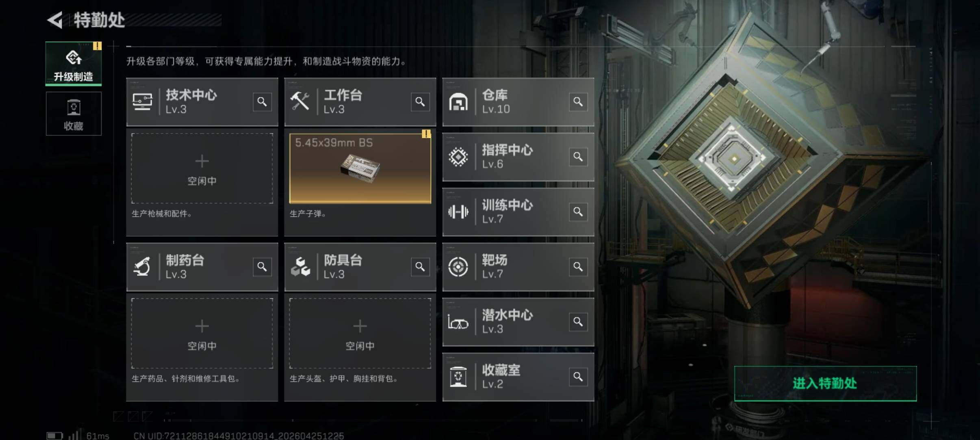Screen dimensions: 980x440
Task: Collect the 5.45x39mm BS ammo item
Action: pyautogui.click(x=360, y=168)
